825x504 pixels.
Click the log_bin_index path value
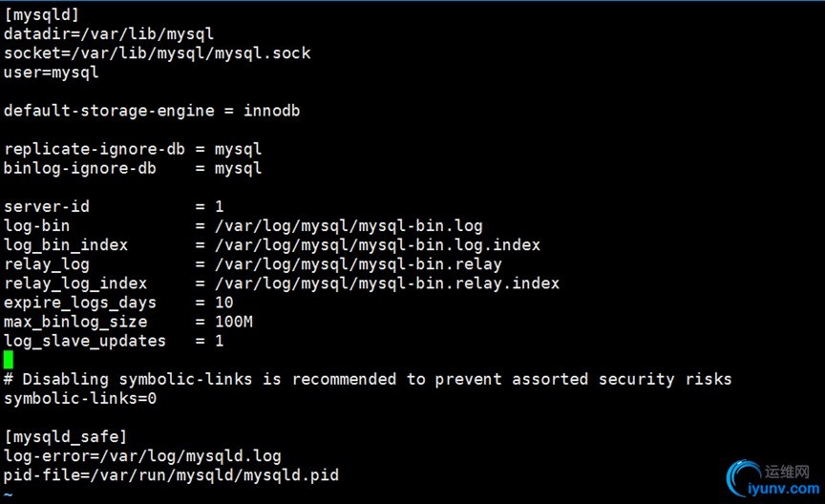pos(377,244)
